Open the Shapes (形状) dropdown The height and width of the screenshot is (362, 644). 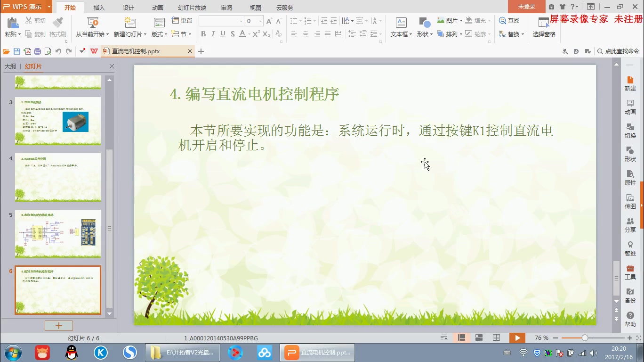pos(424,34)
